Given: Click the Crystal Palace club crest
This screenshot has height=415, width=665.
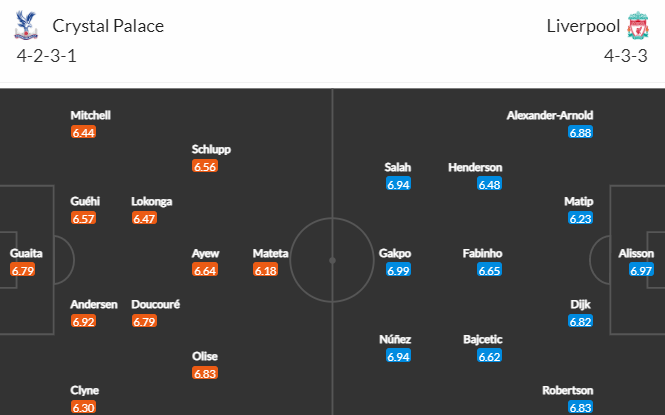Looking at the screenshot, I should (x=26, y=25).
